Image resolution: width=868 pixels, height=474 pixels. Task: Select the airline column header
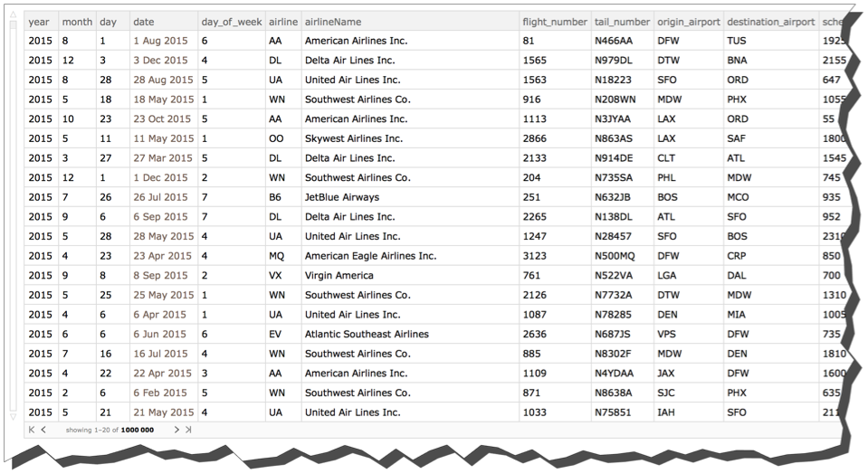[283, 22]
